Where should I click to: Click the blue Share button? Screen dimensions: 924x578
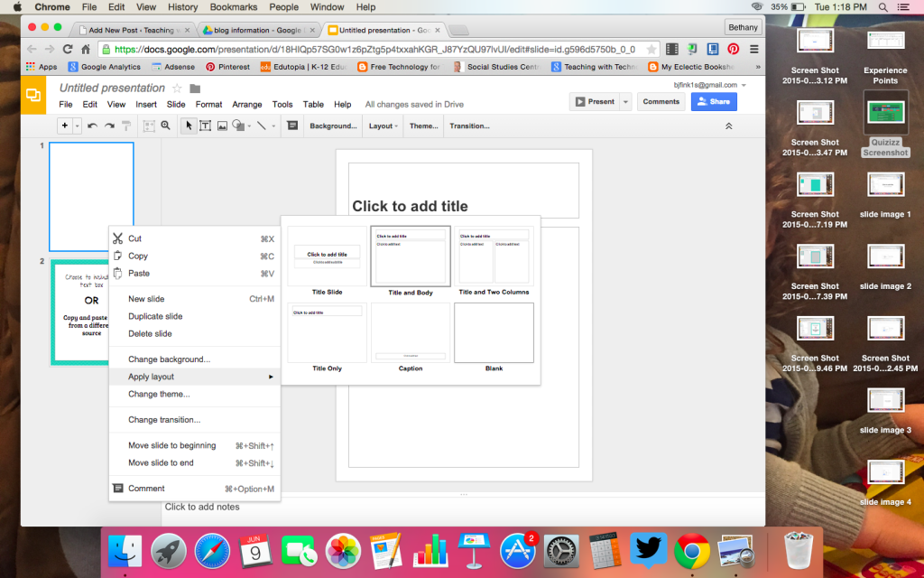coord(714,101)
